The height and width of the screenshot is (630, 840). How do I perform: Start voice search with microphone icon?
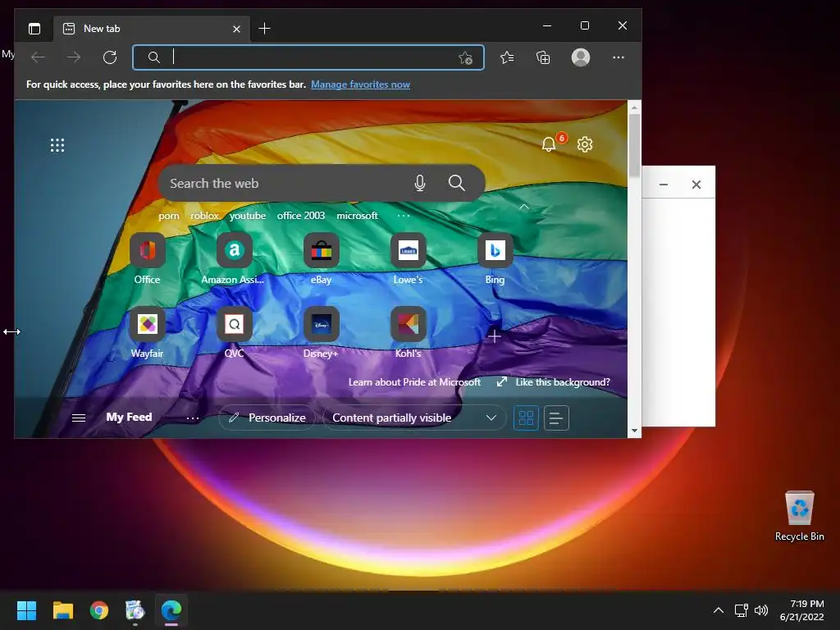click(x=420, y=183)
